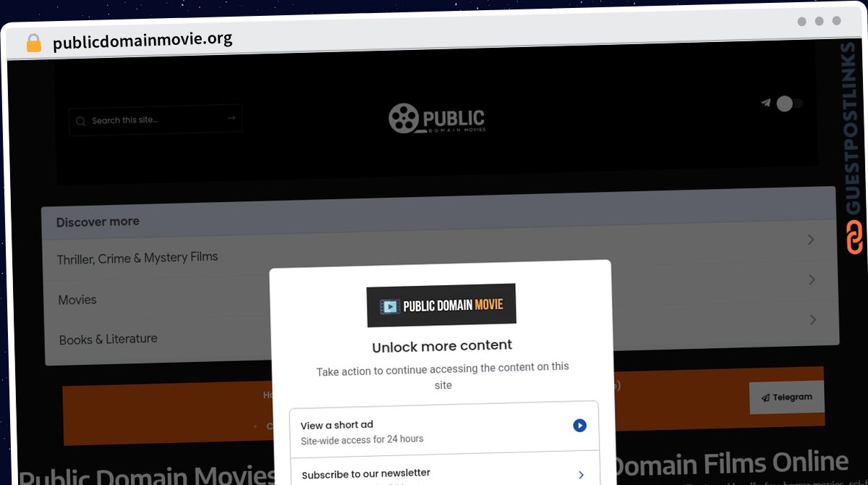868x485 pixels.
Task: Click the blue play icon for ad
Action: point(579,426)
